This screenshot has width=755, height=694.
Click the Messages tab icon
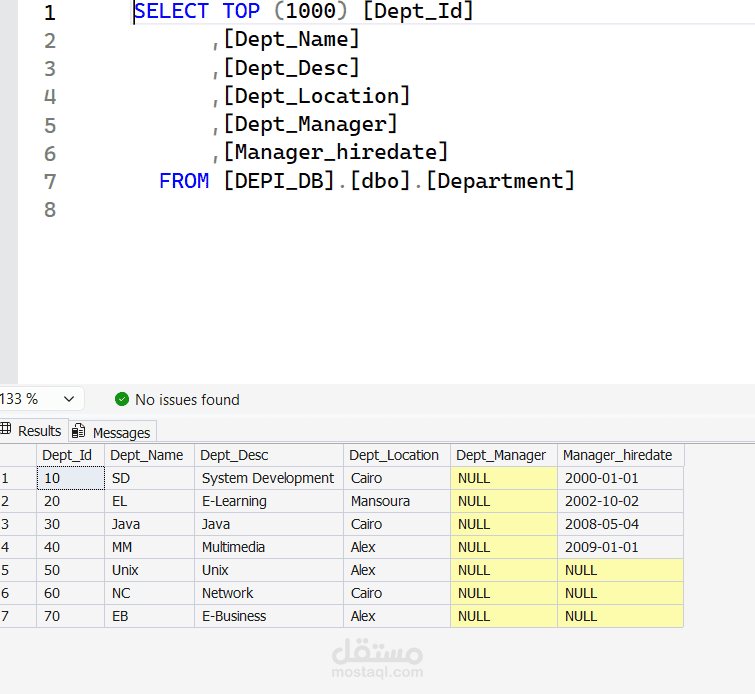pos(79,432)
